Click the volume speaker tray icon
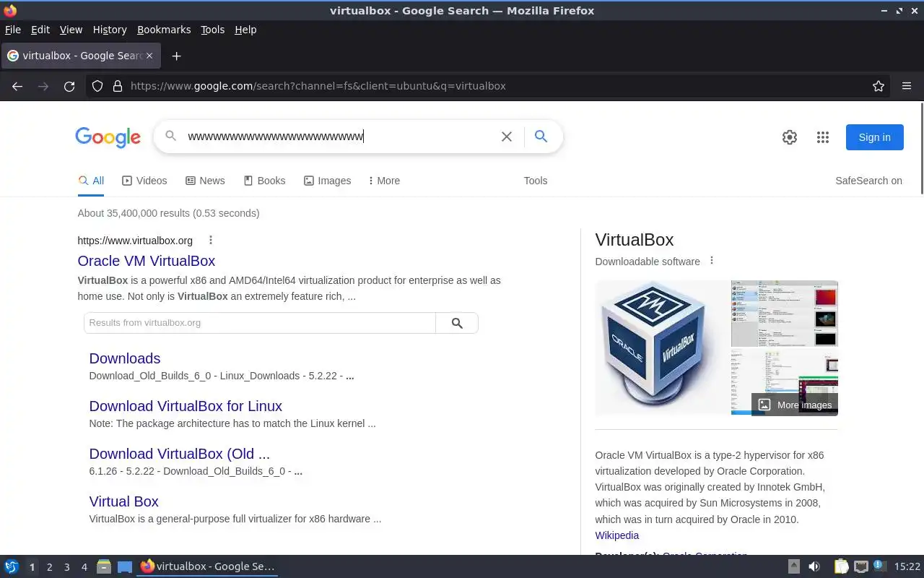The width and height of the screenshot is (924, 578). click(x=814, y=567)
